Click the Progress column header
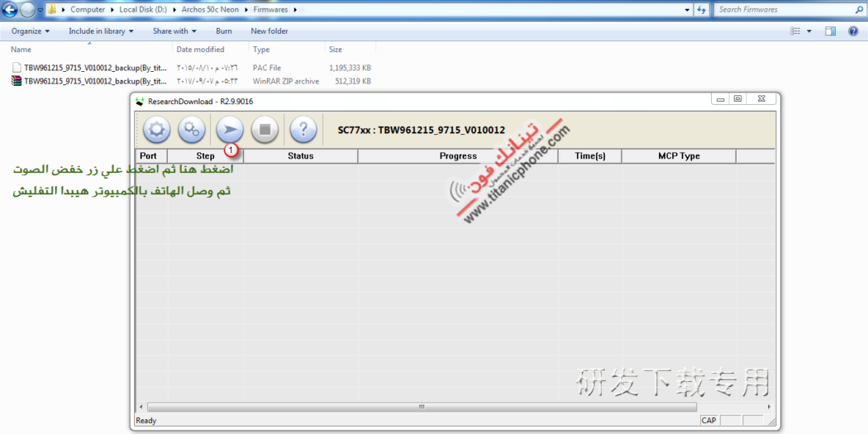 tap(458, 156)
